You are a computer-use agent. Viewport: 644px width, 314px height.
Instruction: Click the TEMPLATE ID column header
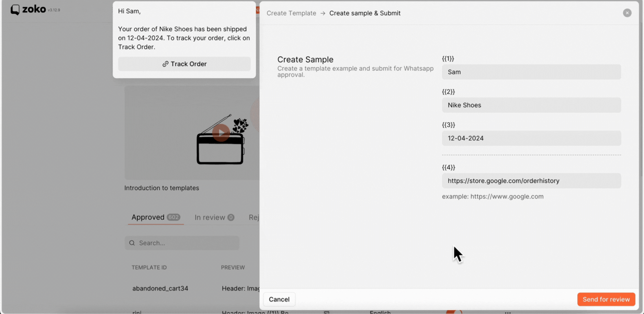(149, 267)
